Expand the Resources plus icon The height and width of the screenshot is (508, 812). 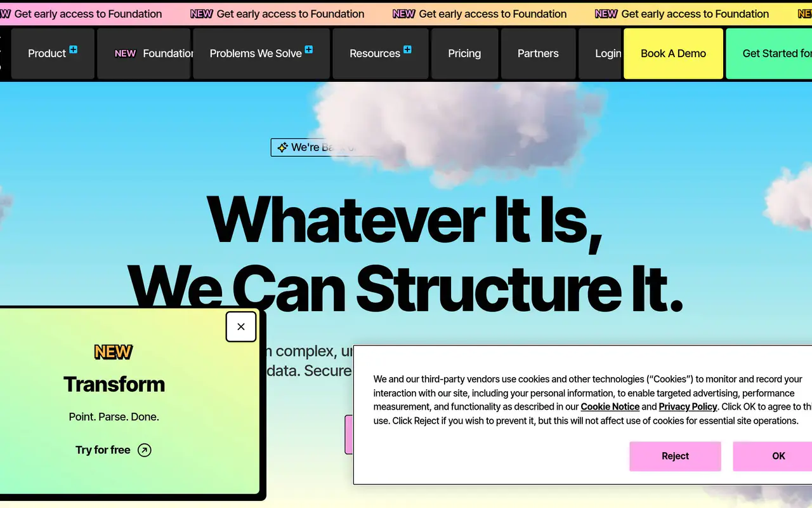407,49
